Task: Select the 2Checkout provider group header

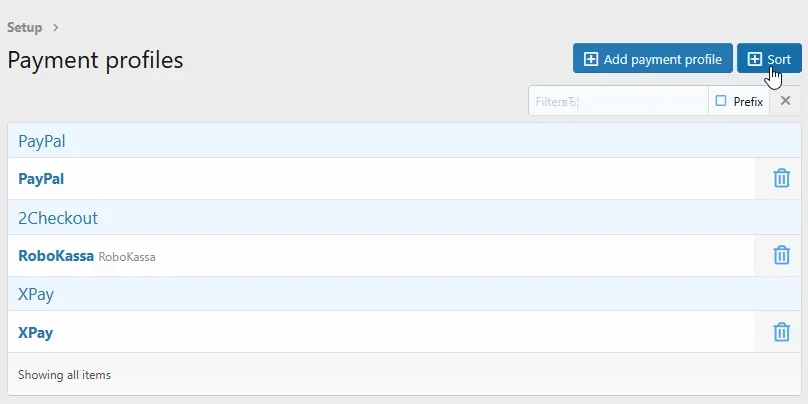Action: [58, 218]
